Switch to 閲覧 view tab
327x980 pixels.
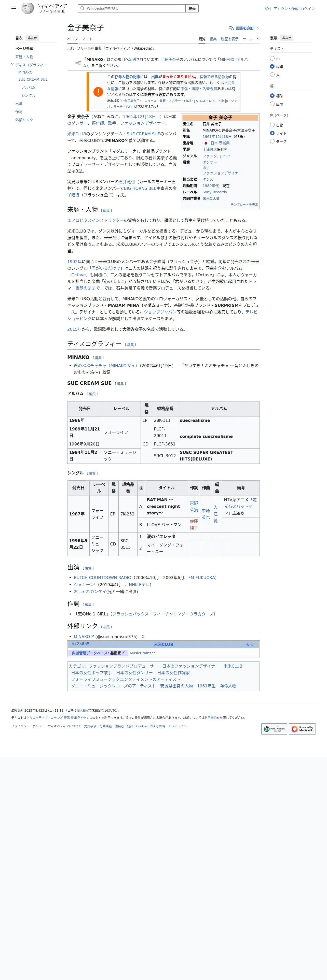coord(202,39)
